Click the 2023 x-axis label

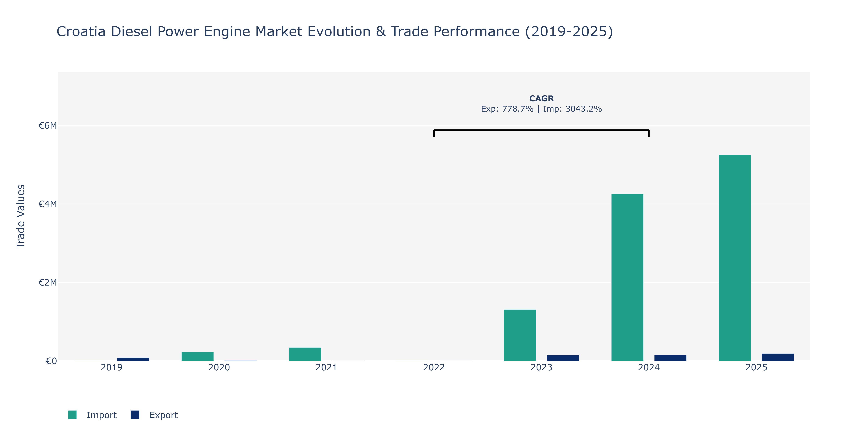click(x=541, y=367)
